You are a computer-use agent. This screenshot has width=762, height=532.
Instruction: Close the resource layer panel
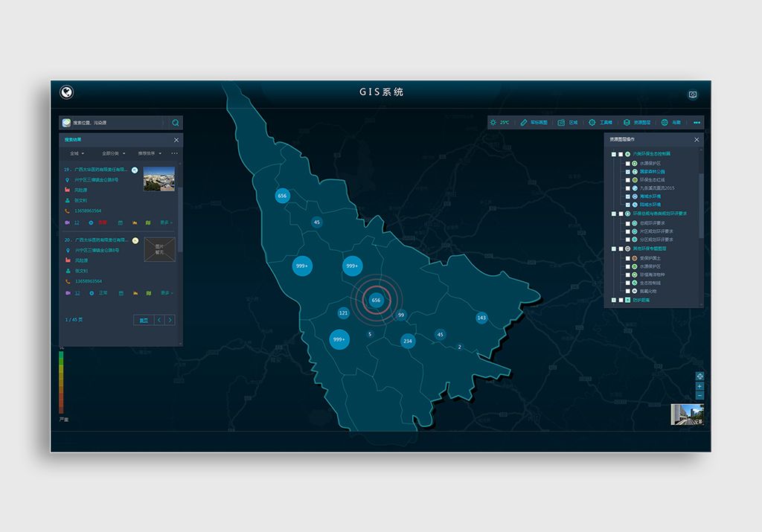[x=697, y=139]
